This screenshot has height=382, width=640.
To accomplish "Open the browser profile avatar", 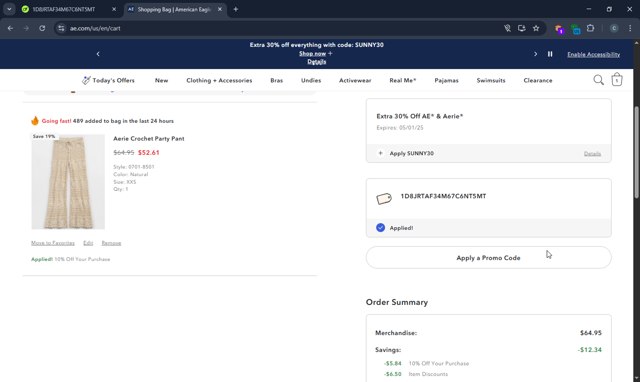I will tap(614, 28).
